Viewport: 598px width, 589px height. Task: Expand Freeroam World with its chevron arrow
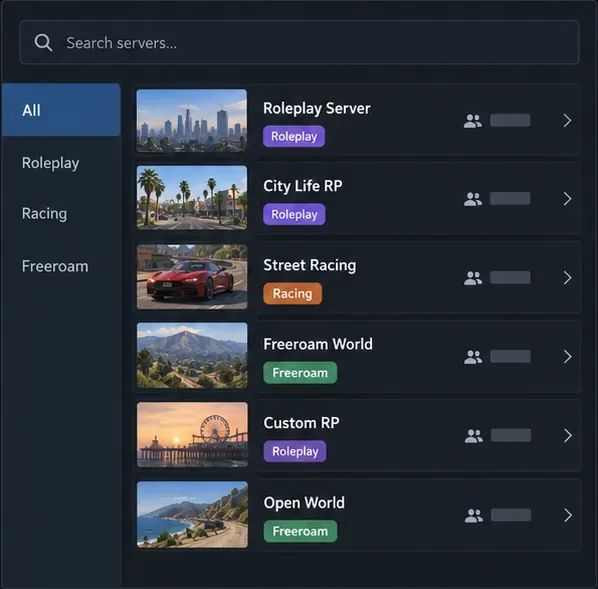(567, 357)
